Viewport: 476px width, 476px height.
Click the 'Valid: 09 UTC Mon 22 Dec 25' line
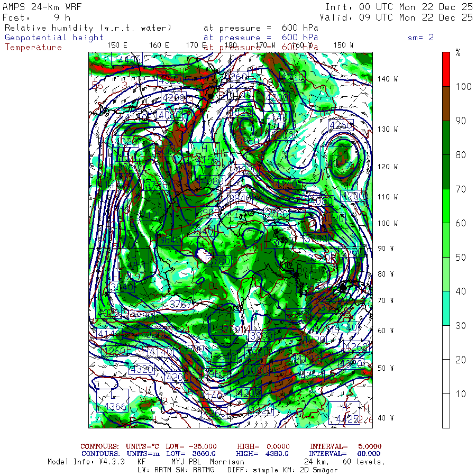396,17
